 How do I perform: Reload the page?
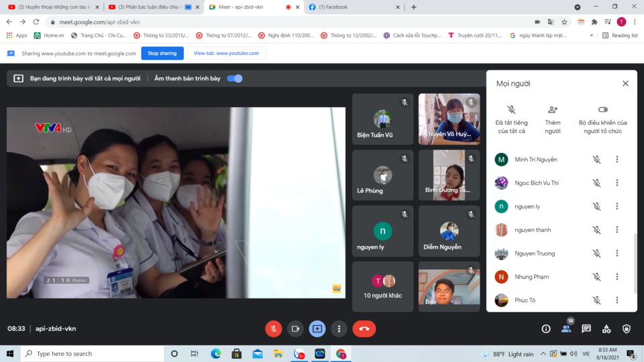coord(36,21)
